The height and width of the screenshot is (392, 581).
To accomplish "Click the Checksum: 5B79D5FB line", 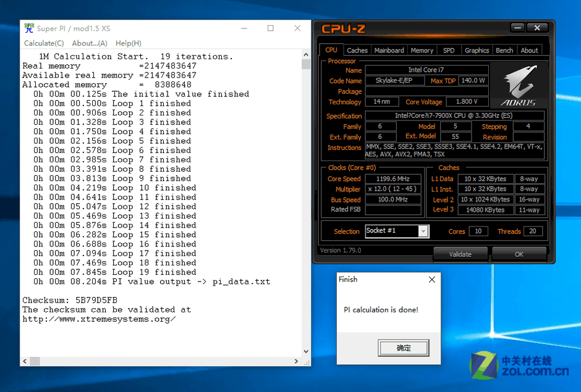I will [70, 300].
